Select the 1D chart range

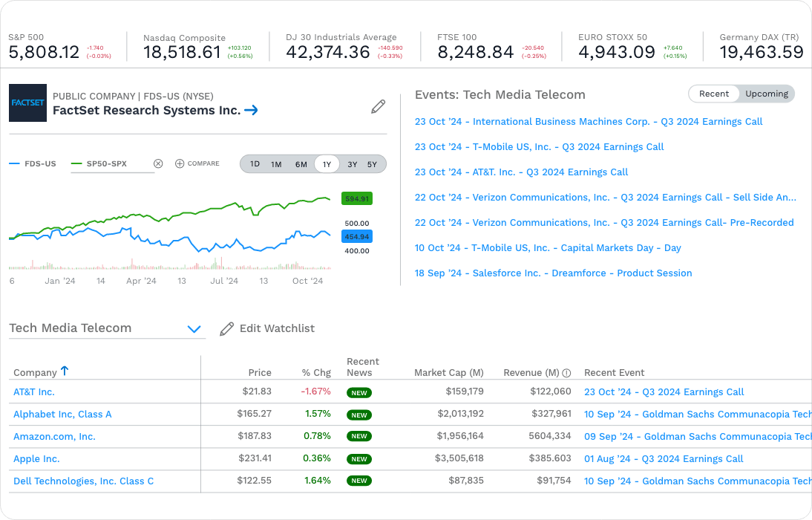coord(254,163)
